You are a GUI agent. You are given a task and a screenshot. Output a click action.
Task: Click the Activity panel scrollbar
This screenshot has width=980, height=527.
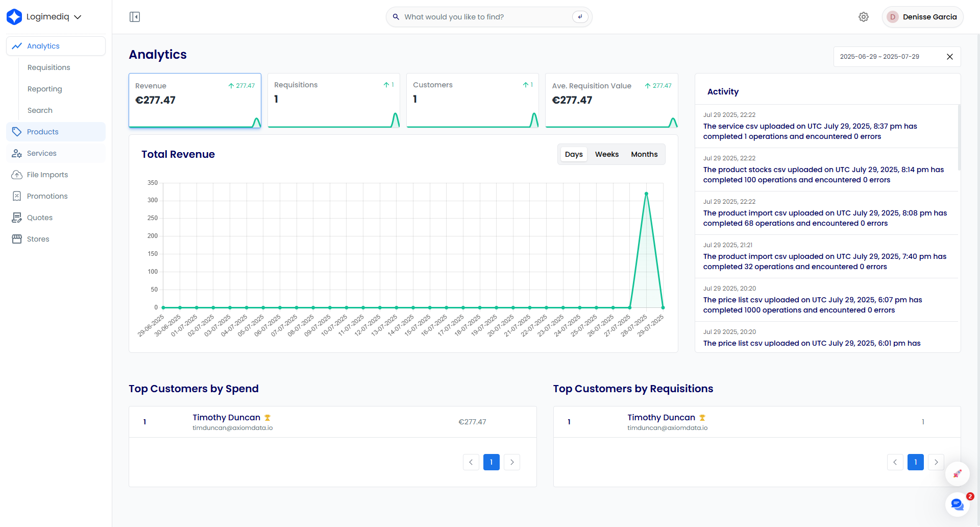959,138
